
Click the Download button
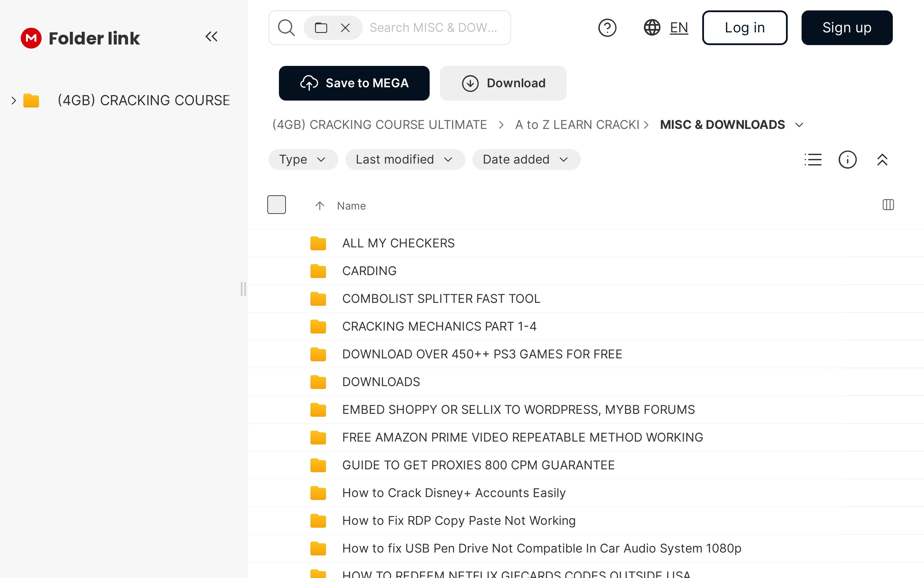click(503, 83)
